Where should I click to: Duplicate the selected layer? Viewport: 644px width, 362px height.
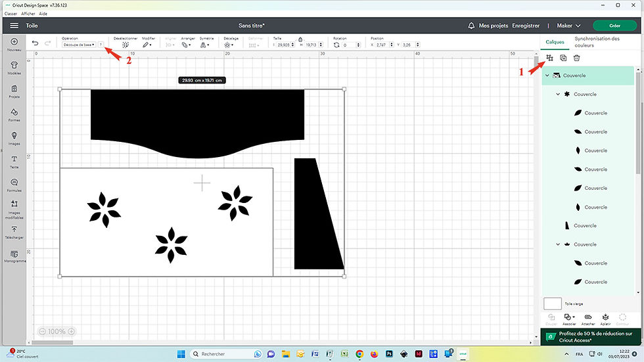(563, 58)
